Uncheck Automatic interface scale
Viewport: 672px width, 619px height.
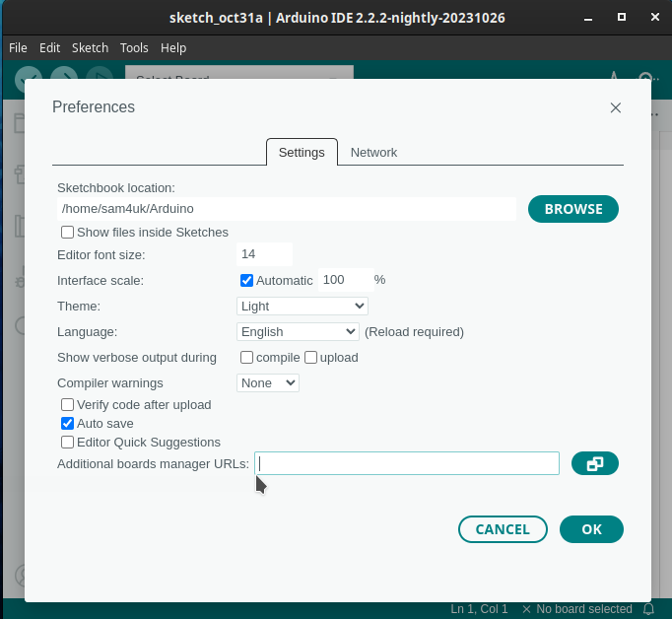coord(247,280)
